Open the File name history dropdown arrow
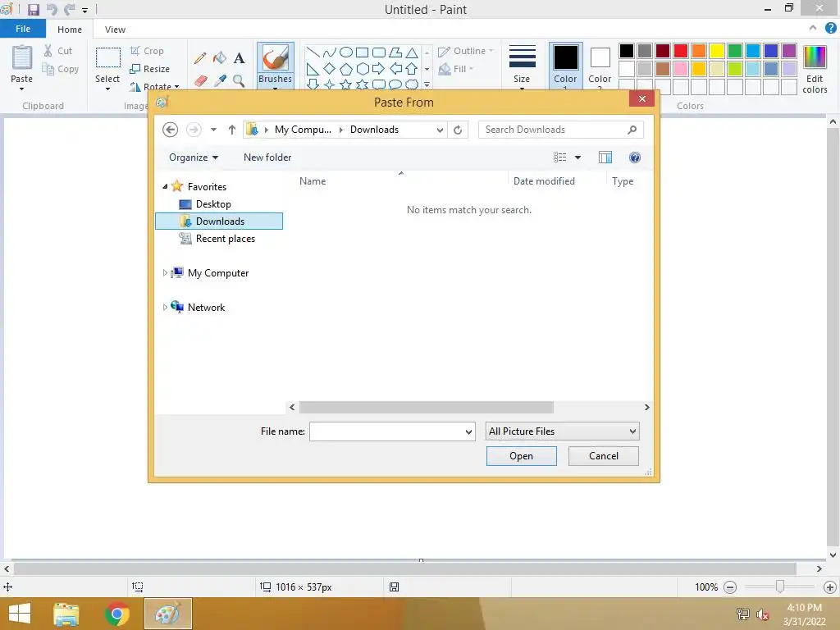 468,431
